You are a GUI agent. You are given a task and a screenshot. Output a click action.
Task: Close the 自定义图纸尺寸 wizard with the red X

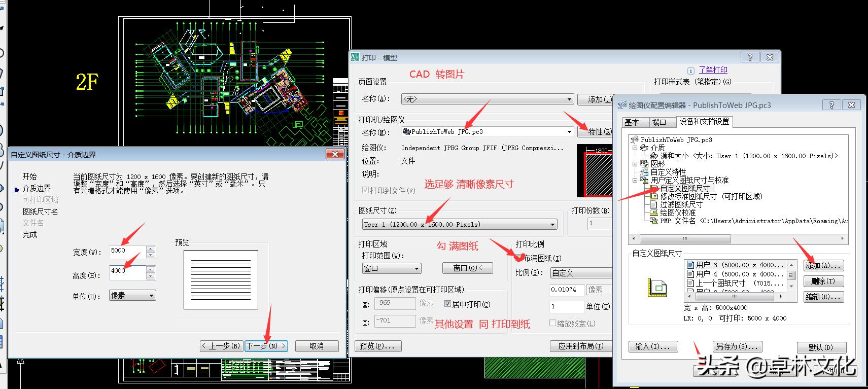pyautogui.click(x=335, y=154)
